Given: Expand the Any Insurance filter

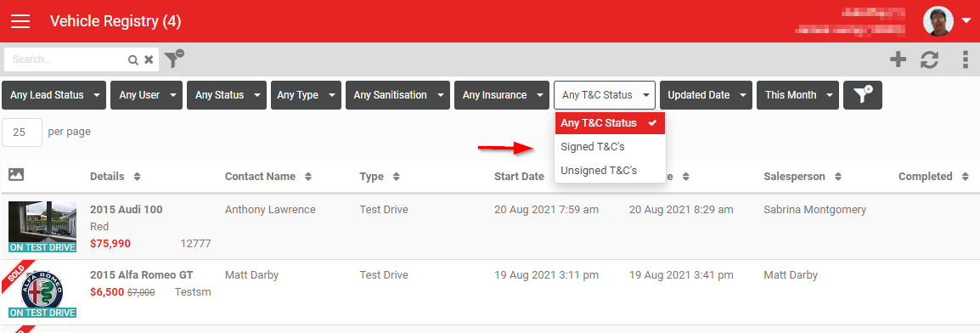Looking at the screenshot, I should click(502, 95).
